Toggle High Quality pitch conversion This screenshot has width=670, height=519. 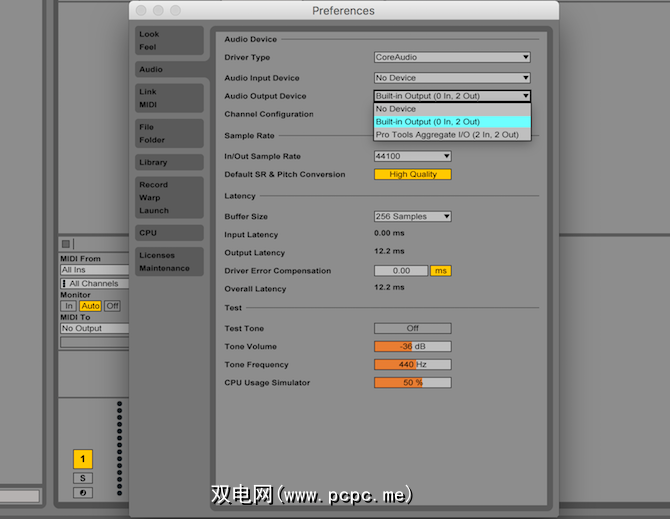pos(412,174)
